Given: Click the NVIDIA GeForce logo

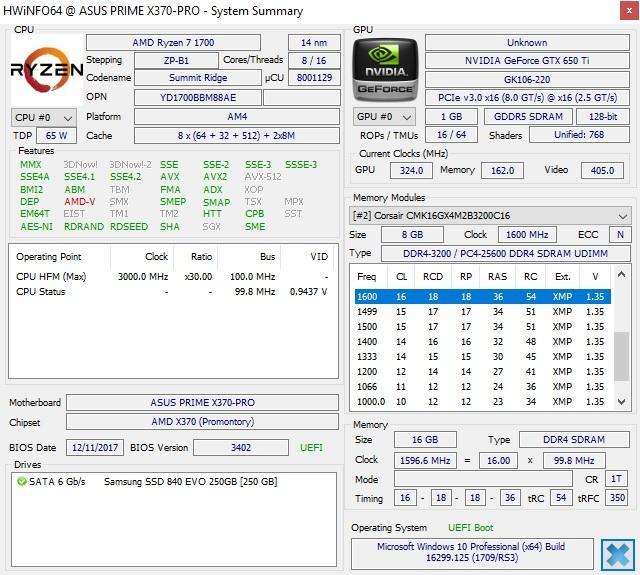Looking at the screenshot, I should (385, 70).
